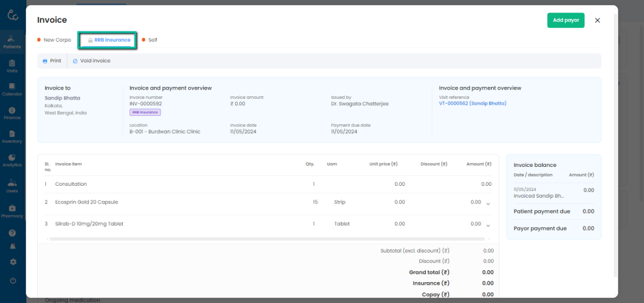Switch to the New Corpo payor tab
Viewport: 644px width, 303px height.
[x=57, y=40]
